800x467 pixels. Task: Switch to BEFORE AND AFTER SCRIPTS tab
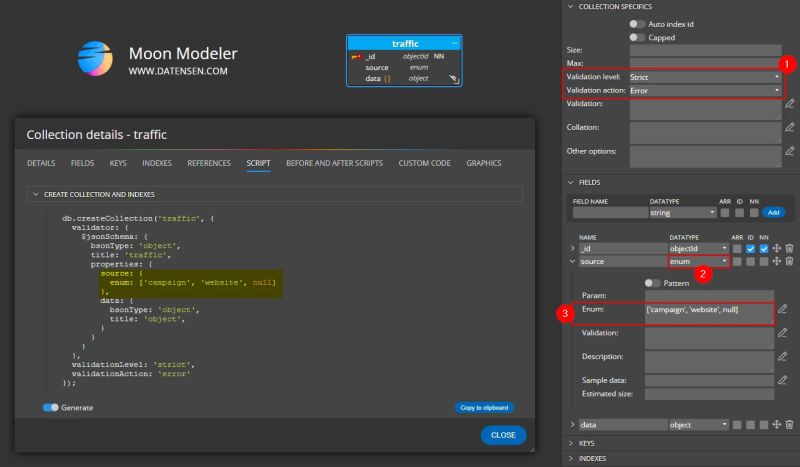coord(334,163)
